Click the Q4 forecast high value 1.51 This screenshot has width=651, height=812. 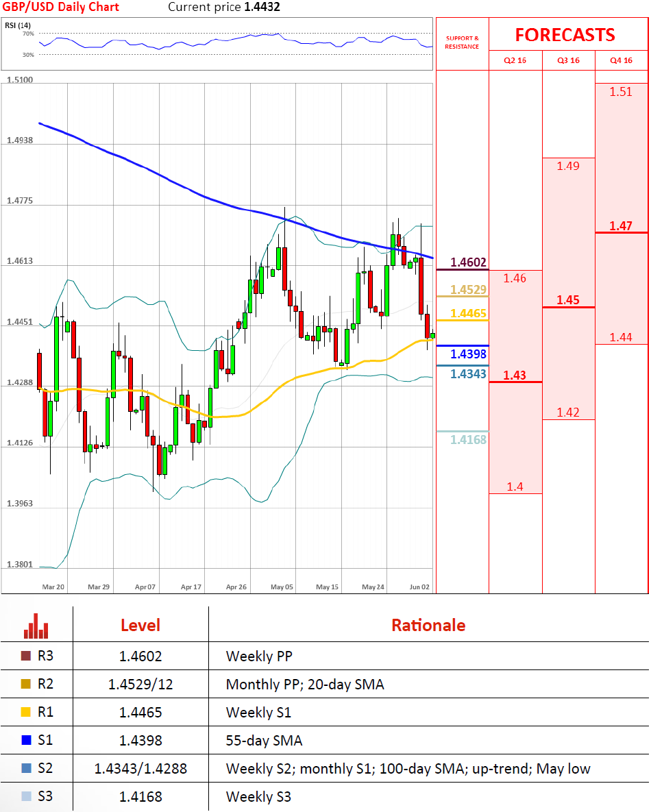pos(621,92)
